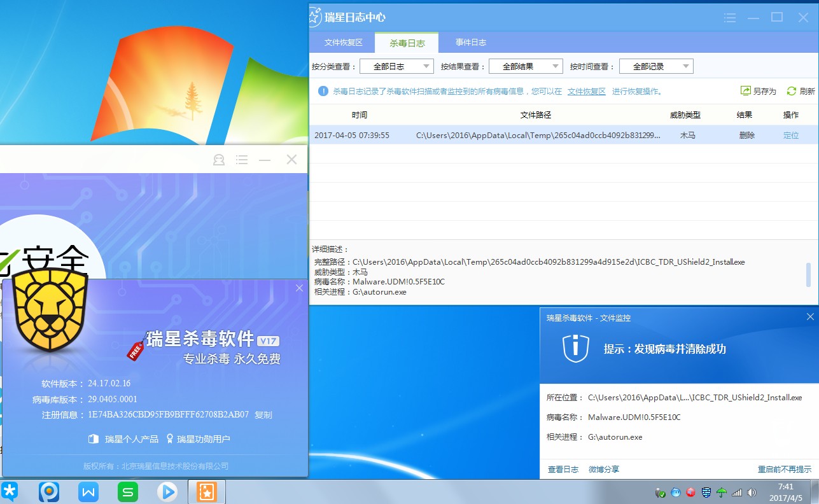Click the red round tray icon
This screenshot has height=504, width=819.
coord(691,493)
